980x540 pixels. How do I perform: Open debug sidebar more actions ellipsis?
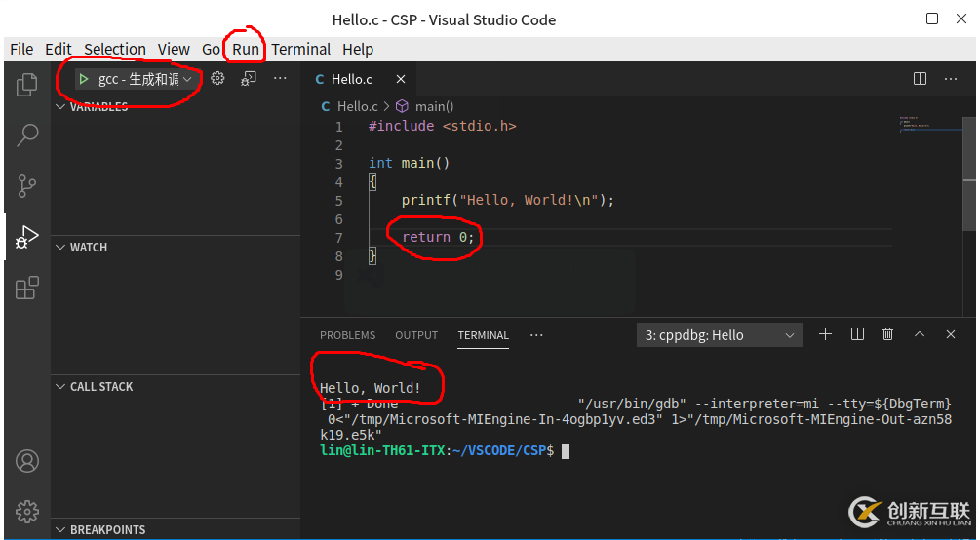[x=280, y=78]
